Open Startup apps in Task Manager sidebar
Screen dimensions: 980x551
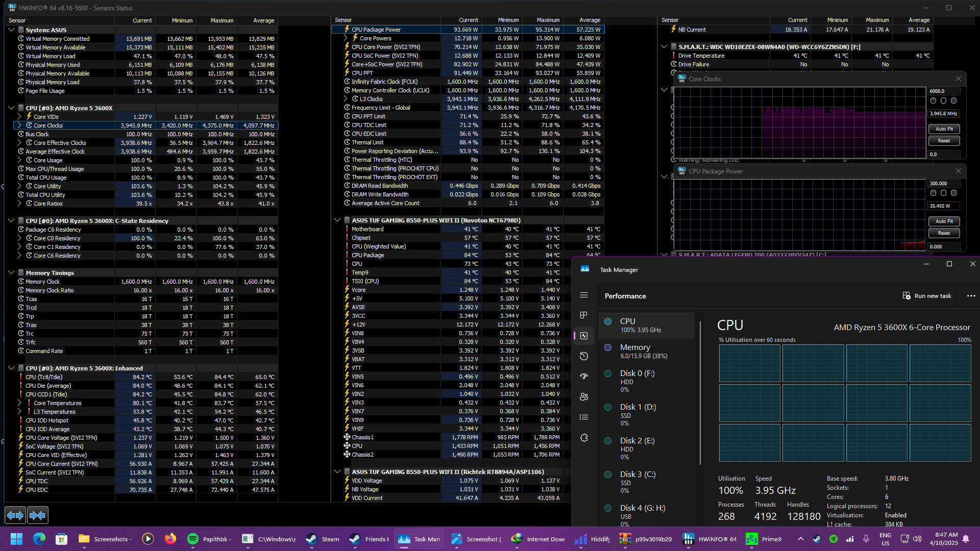point(584,377)
